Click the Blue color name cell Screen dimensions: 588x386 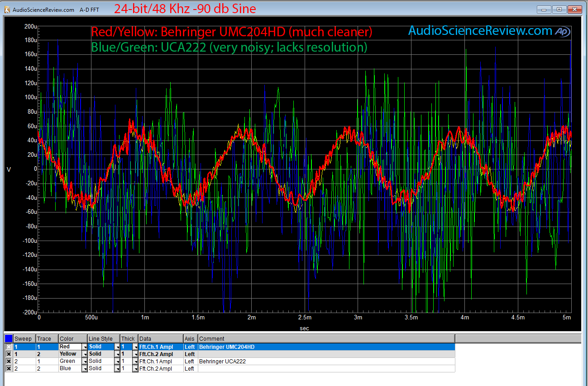point(70,368)
